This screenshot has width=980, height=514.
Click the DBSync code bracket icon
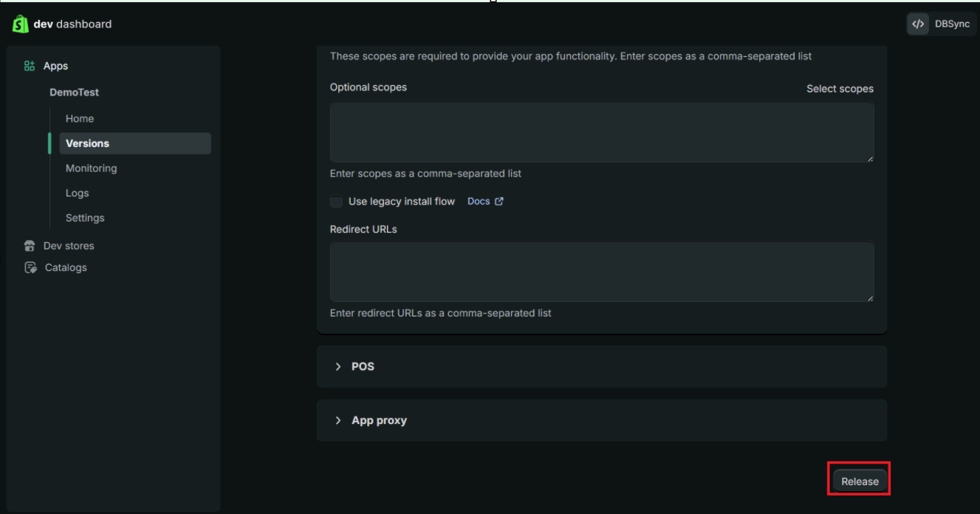click(918, 24)
